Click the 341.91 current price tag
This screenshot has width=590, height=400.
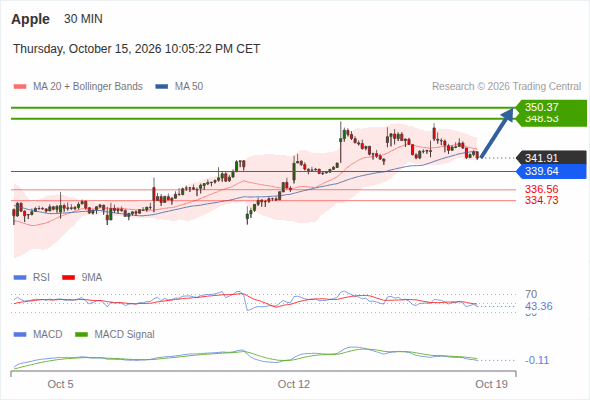(552, 158)
